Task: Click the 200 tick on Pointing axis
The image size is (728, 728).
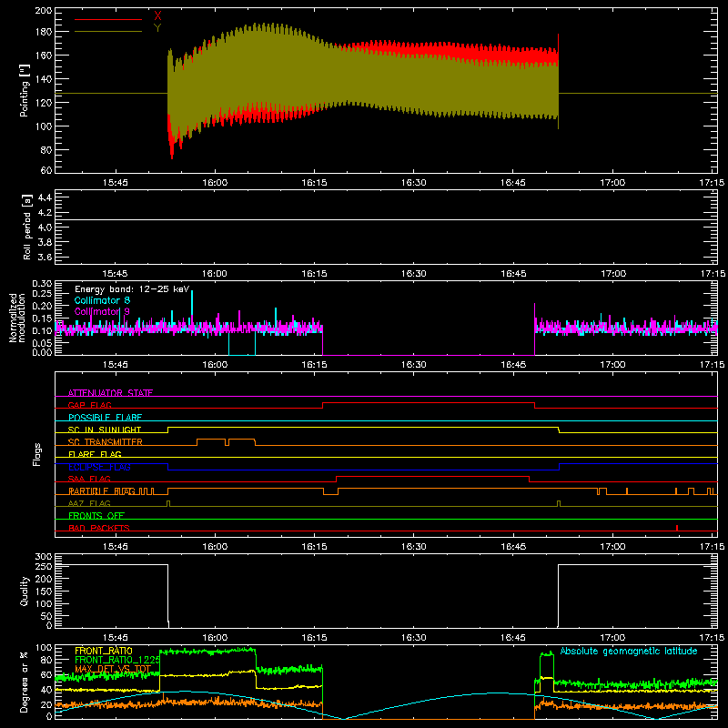Action: (43, 10)
